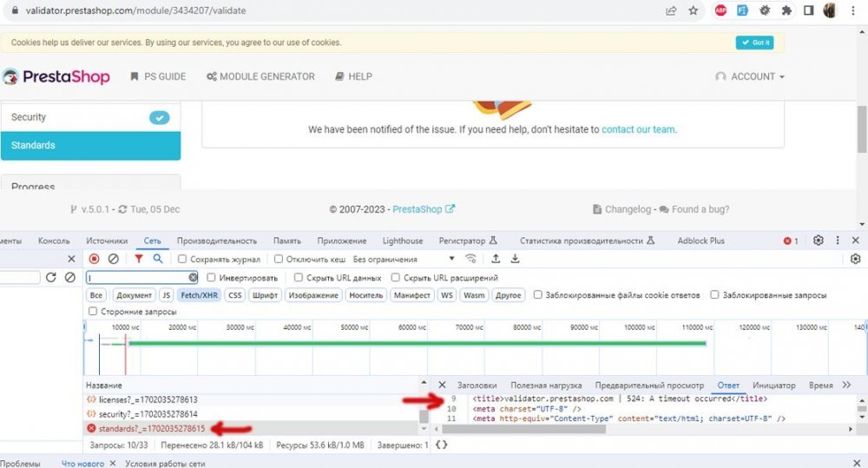Select the failed standards request row
Viewport: 868px width, 468px height.
252,428
